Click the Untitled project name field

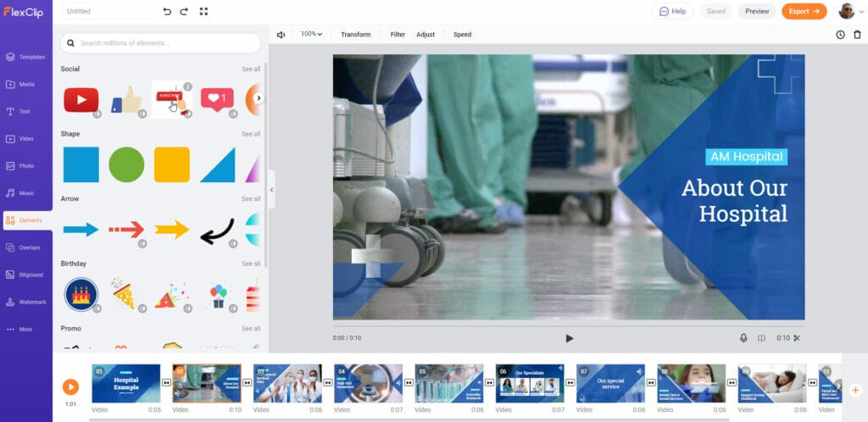coord(108,11)
